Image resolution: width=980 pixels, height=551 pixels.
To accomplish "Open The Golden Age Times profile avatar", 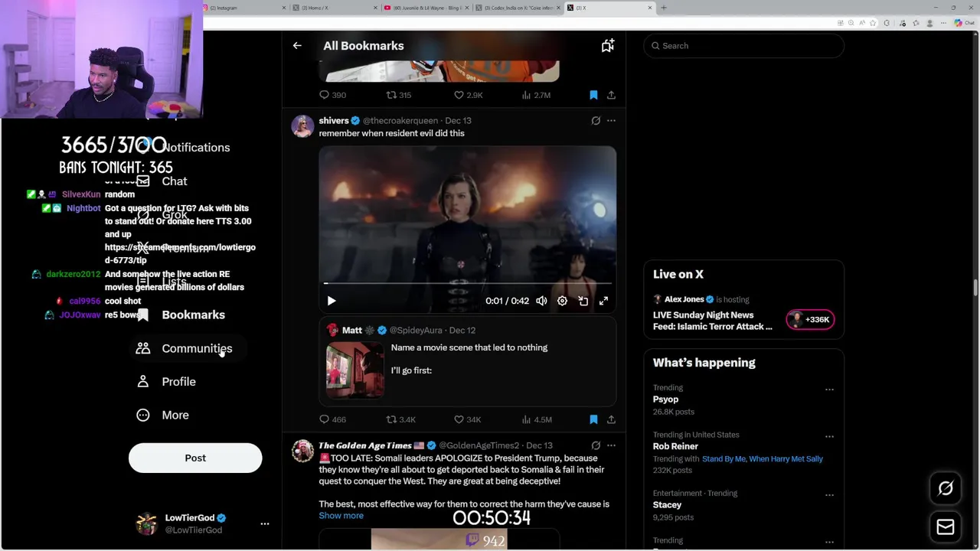I will tap(302, 451).
